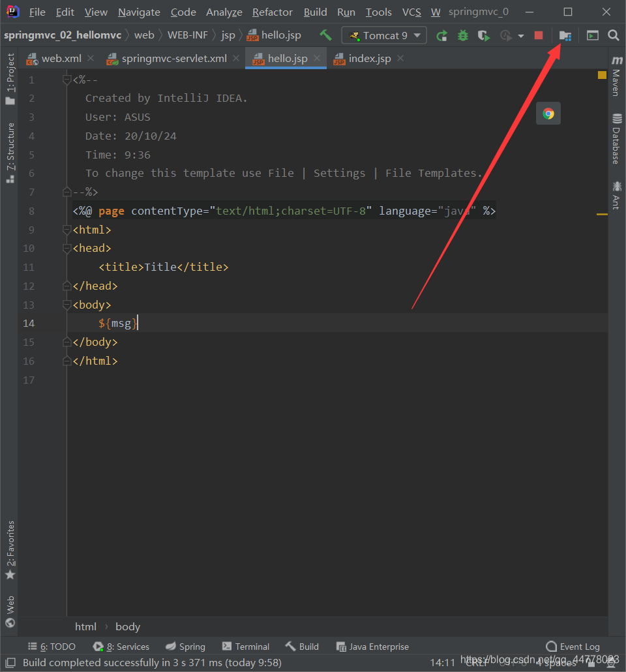Open the Terminal tool window button
Image resolution: width=626 pixels, height=672 pixels.
click(x=246, y=647)
